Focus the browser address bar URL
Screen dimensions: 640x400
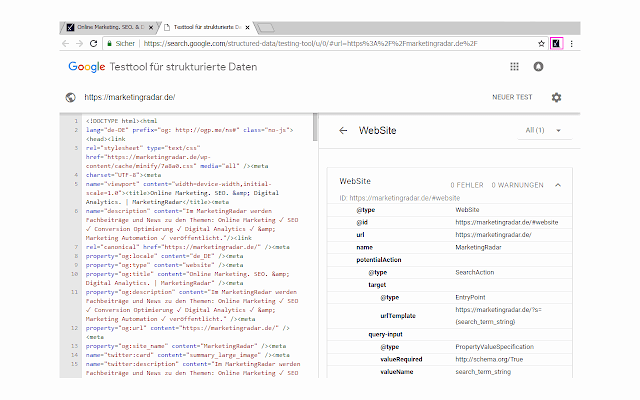click(x=310, y=44)
